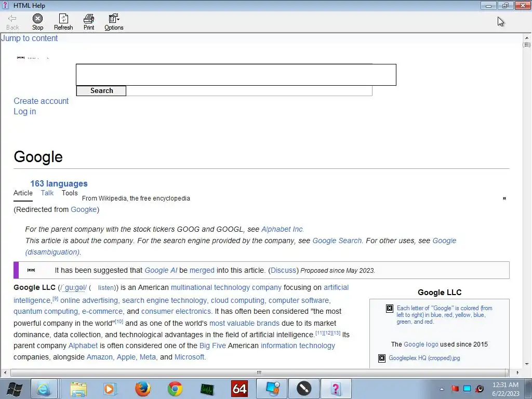Switch to the Talk tab

point(47,193)
